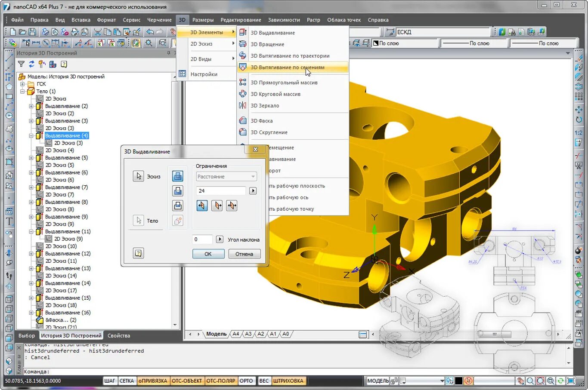The image size is (588, 390).
Task: Click the green regenerate arrows in status bar
Action: click(560, 381)
